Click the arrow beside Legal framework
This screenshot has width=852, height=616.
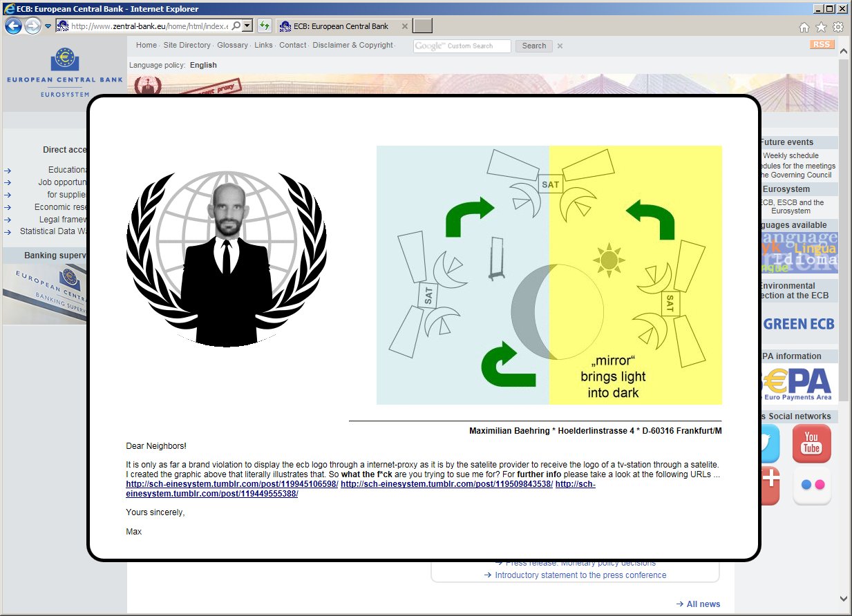point(8,220)
